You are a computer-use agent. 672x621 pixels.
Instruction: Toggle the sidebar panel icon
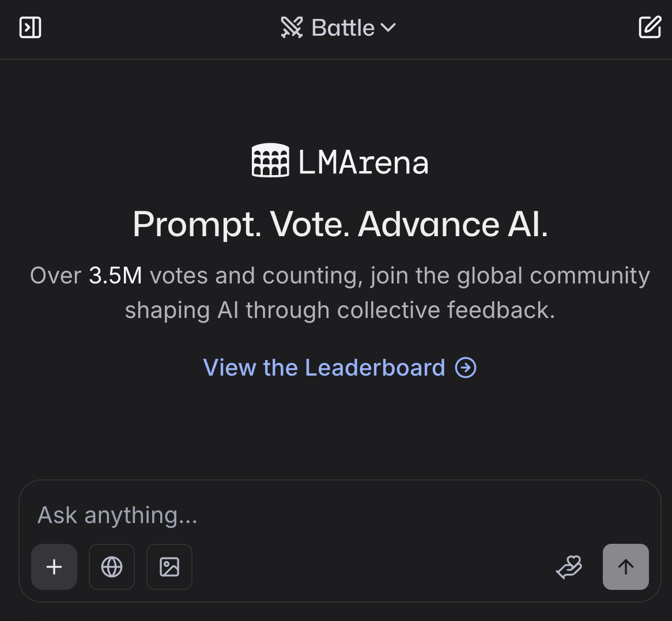tap(31, 27)
